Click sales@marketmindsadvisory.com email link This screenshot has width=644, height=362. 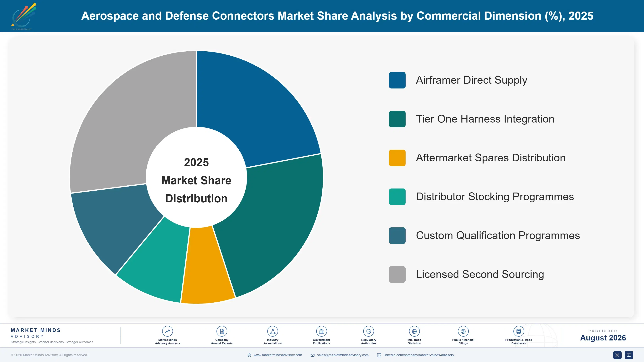pyautogui.click(x=343, y=355)
